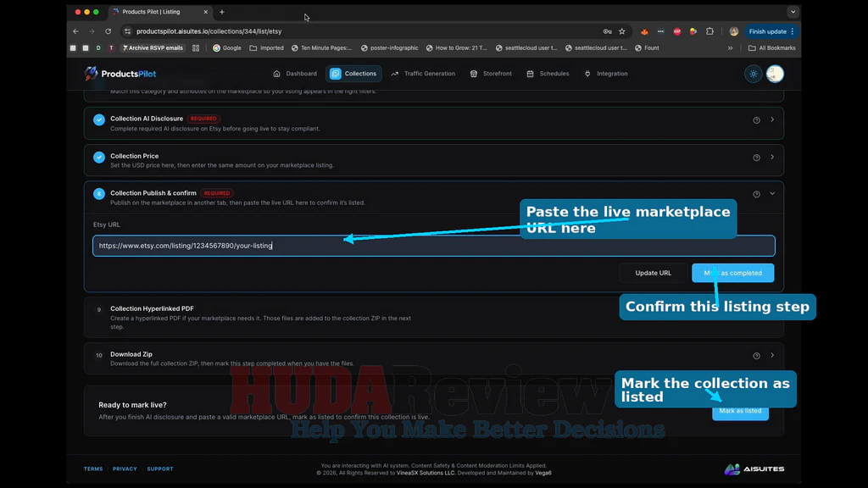Expand the Collection Price chevron
868x488 pixels.
click(772, 157)
